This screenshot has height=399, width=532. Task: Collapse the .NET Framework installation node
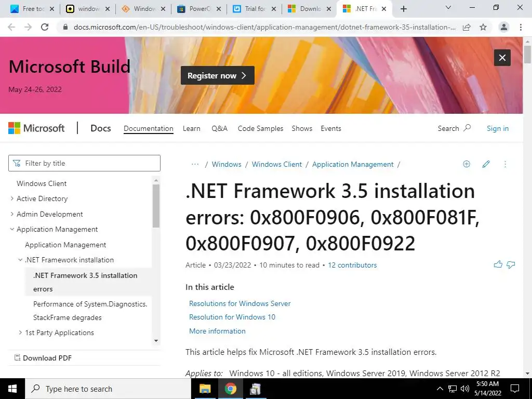tap(20, 260)
